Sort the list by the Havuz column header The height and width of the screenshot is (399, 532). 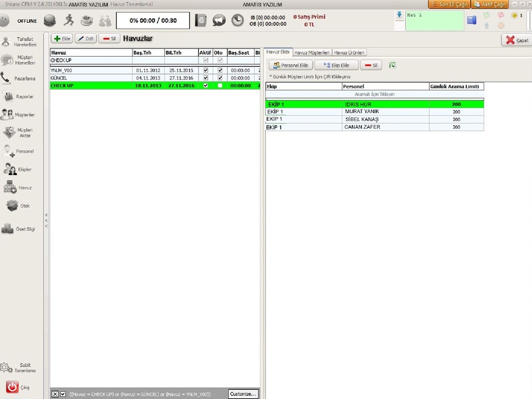coord(91,52)
